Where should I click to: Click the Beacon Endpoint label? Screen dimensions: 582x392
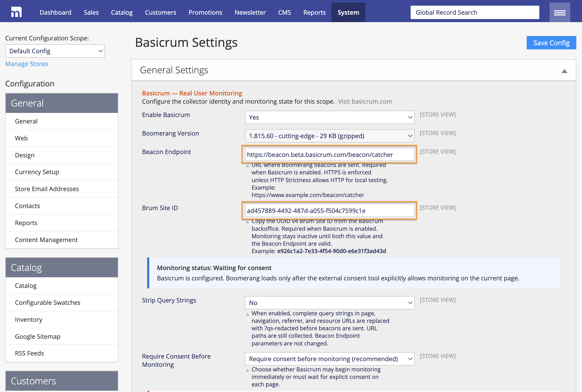click(x=166, y=152)
